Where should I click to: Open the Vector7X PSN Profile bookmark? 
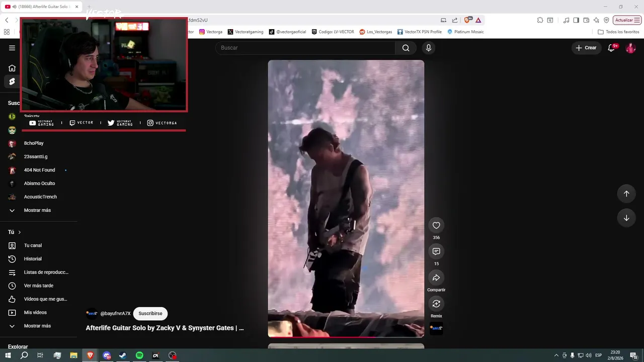(420, 32)
